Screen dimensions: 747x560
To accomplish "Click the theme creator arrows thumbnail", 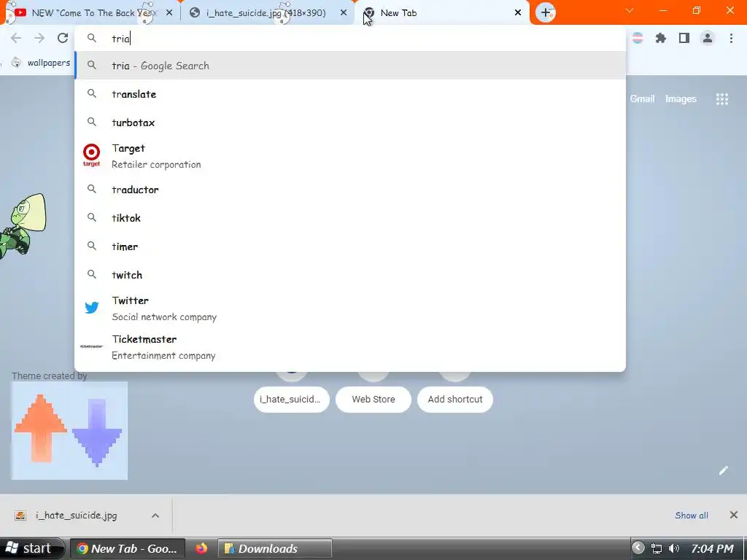I will click(x=69, y=430).
